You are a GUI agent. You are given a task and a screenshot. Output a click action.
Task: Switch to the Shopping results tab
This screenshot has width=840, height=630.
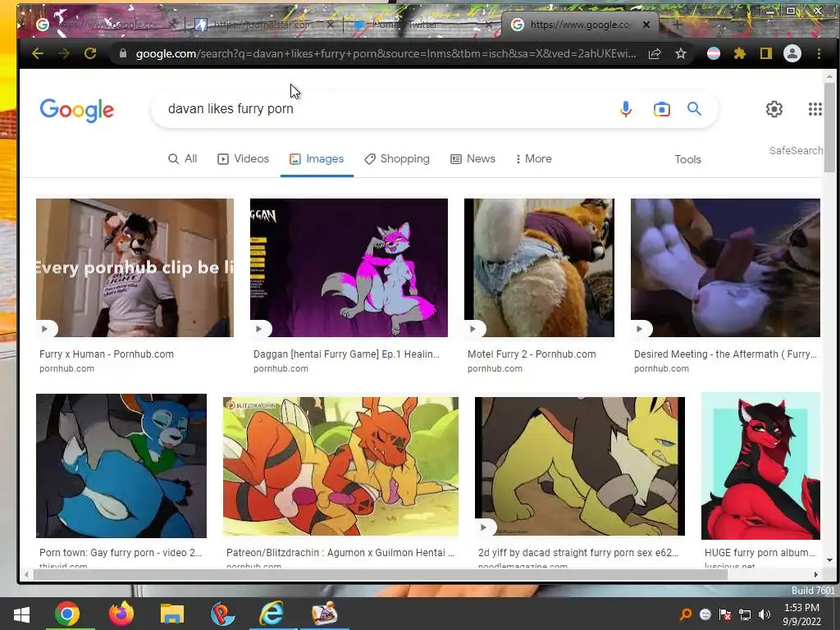397,159
